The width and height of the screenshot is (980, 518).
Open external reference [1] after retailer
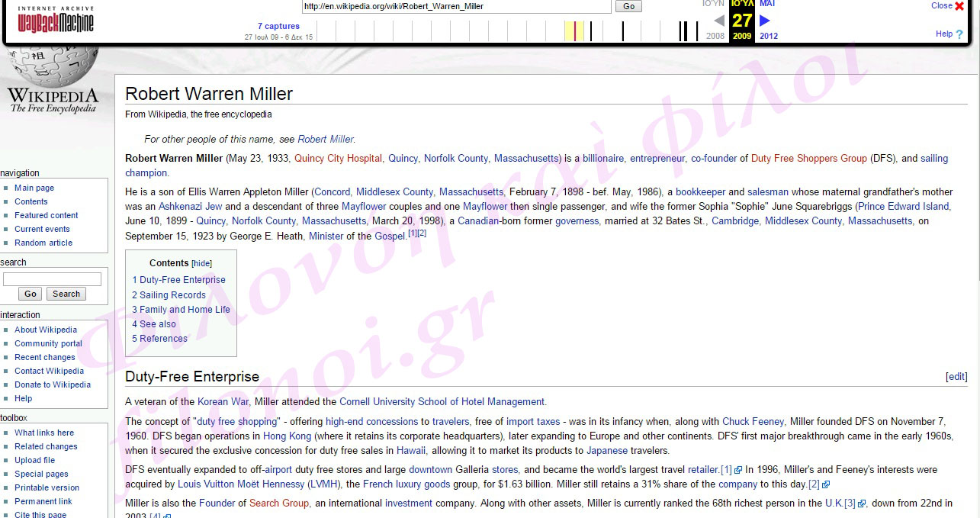pyautogui.click(x=731, y=470)
